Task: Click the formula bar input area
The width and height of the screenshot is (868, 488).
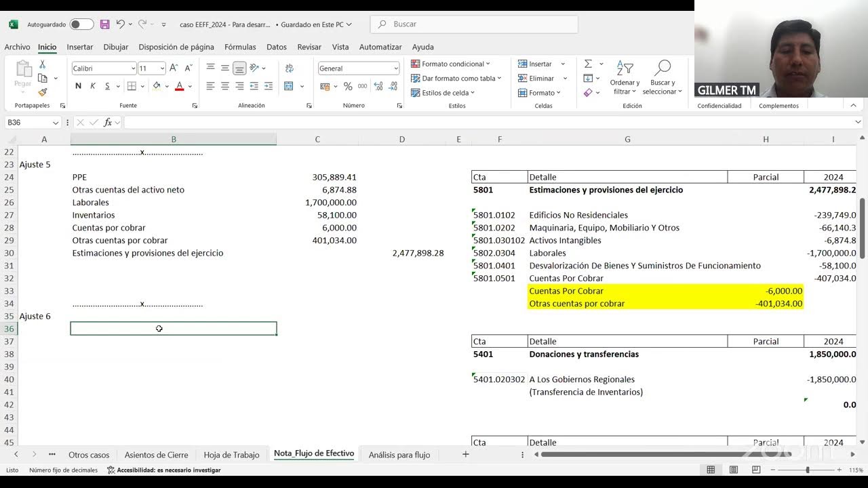Action: coord(487,123)
